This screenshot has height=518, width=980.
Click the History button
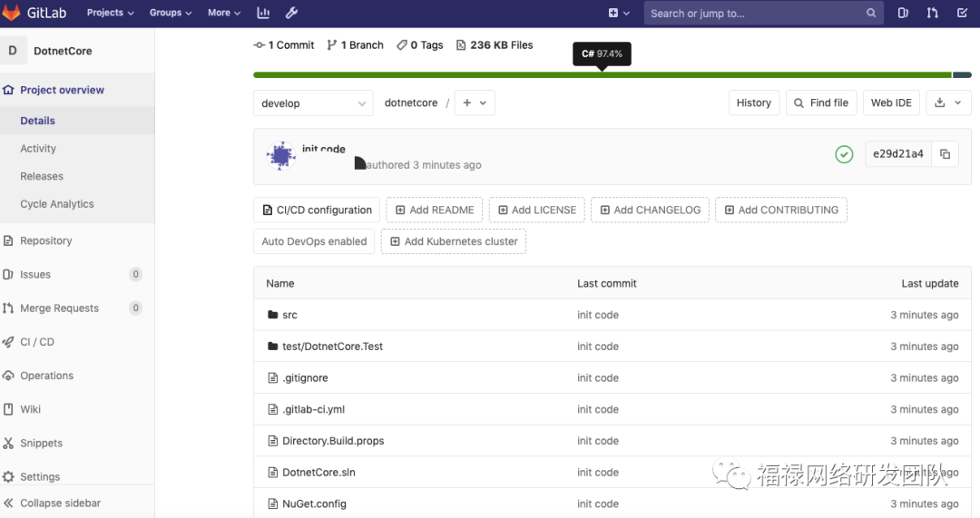(x=754, y=103)
